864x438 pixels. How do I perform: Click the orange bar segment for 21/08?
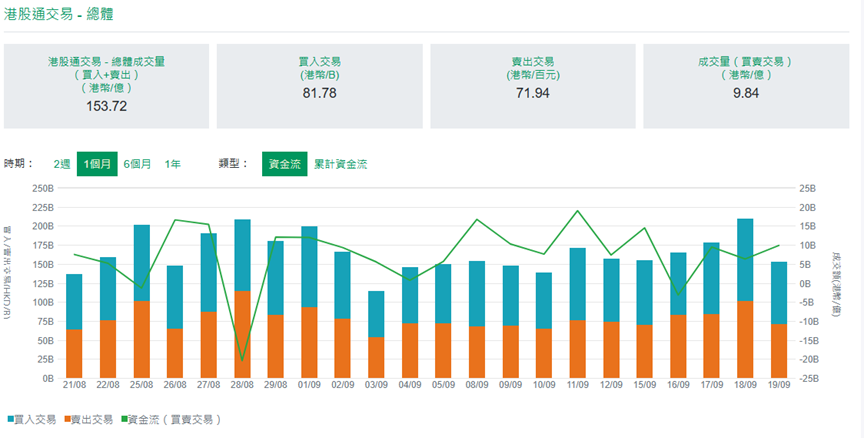coord(74,354)
